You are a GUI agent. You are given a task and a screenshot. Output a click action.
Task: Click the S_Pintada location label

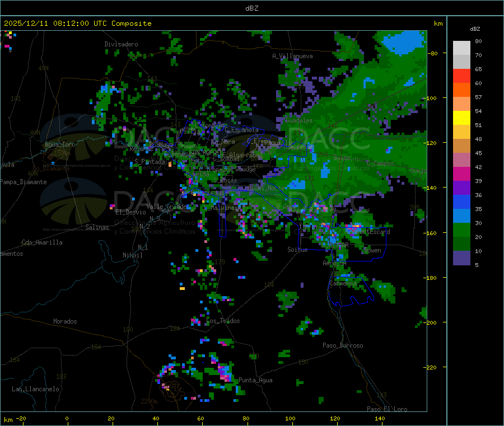[150, 162]
